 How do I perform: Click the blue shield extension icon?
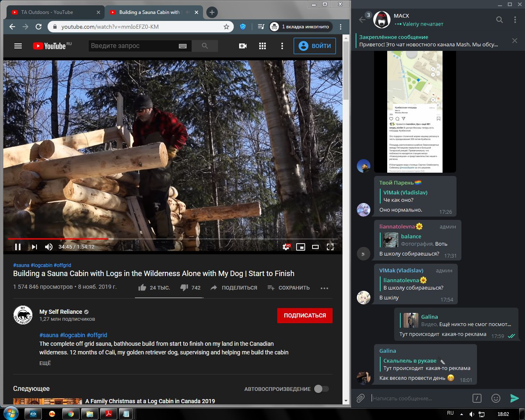pyautogui.click(x=243, y=27)
